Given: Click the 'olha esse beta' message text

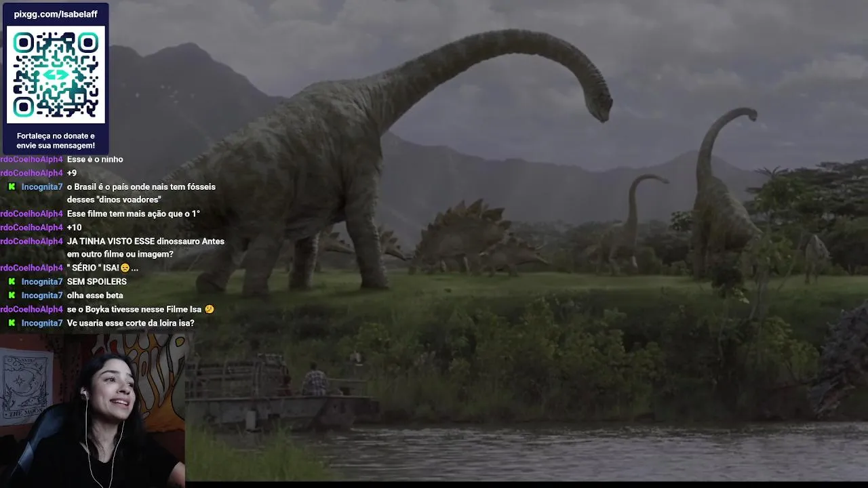Looking at the screenshot, I should tap(95, 296).
